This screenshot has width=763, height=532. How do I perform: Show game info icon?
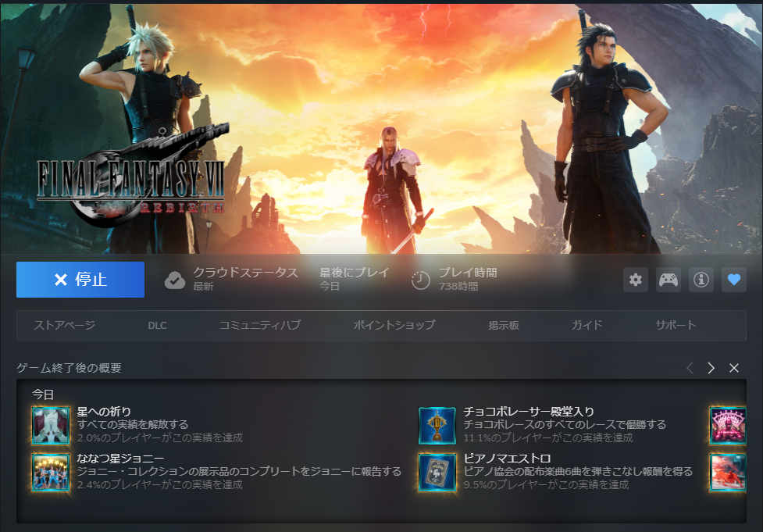[701, 280]
